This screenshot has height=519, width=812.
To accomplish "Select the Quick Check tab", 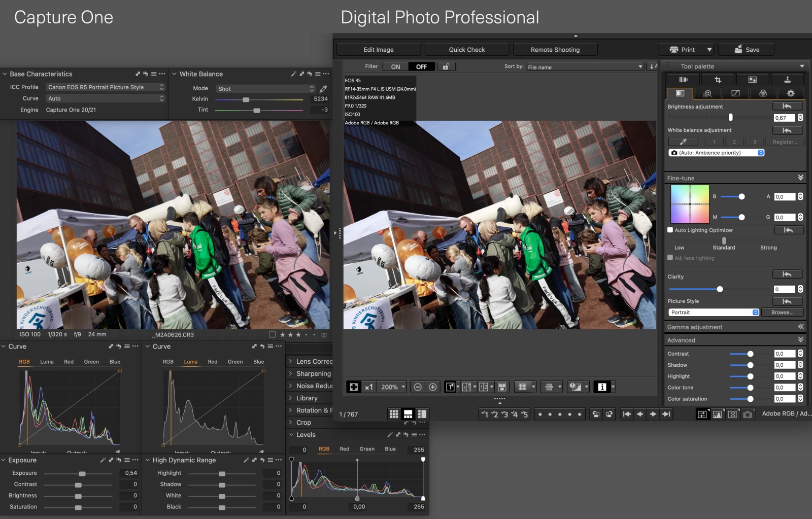I will click(466, 49).
